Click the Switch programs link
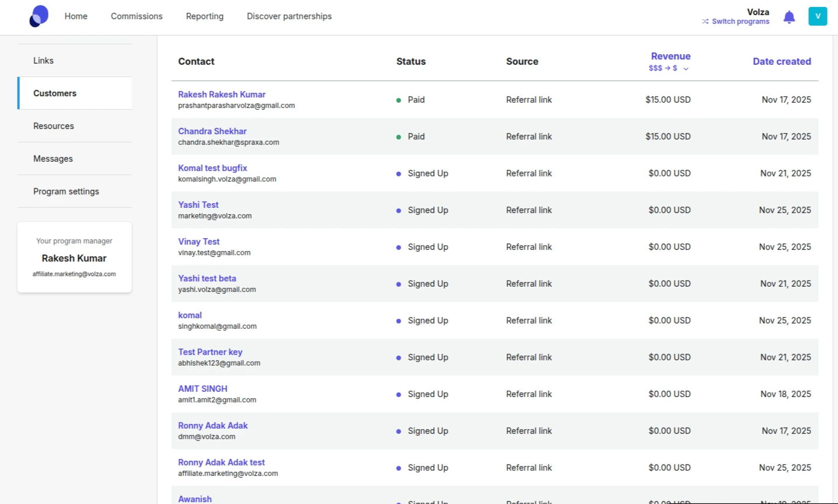 (x=740, y=22)
